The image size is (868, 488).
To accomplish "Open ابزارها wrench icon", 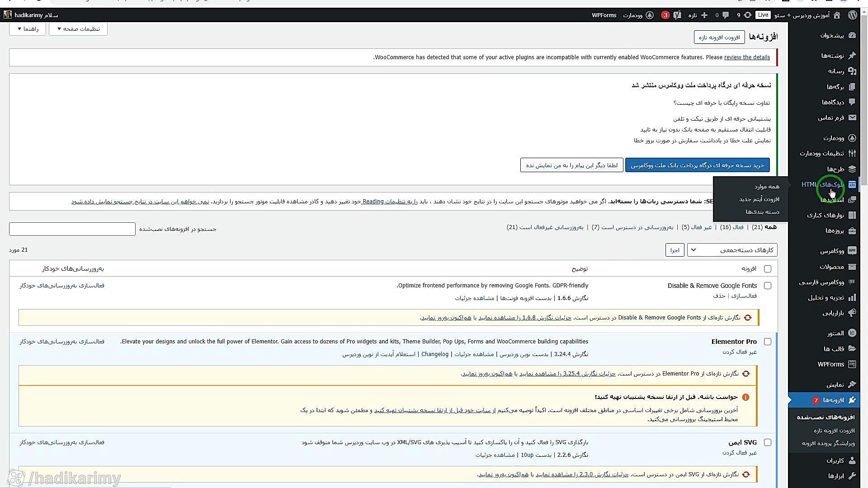I will click(x=852, y=476).
